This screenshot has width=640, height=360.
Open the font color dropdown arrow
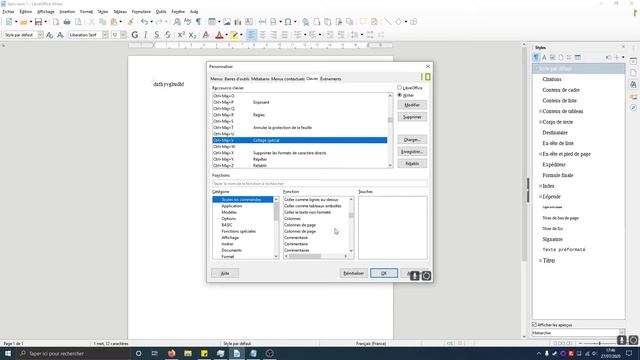(x=227, y=35)
